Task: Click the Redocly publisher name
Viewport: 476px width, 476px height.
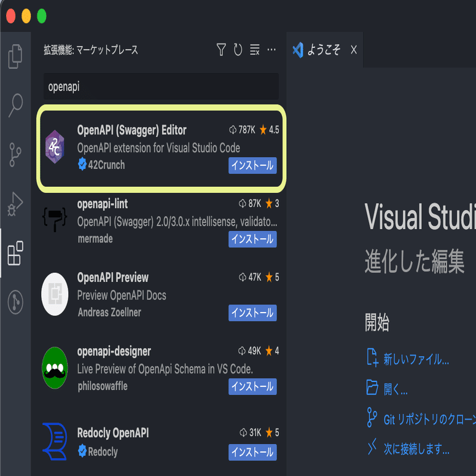Action: coord(103,451)
